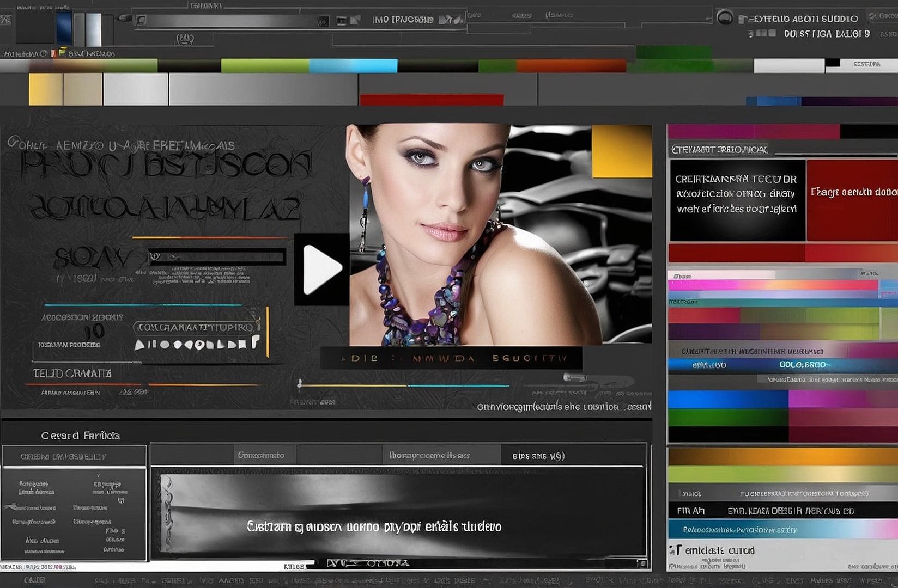Image resolution: width=898 pixels, height=588 pixels.
Task: Click the Ceeard Fantida heading
Action: click(80, 436)
